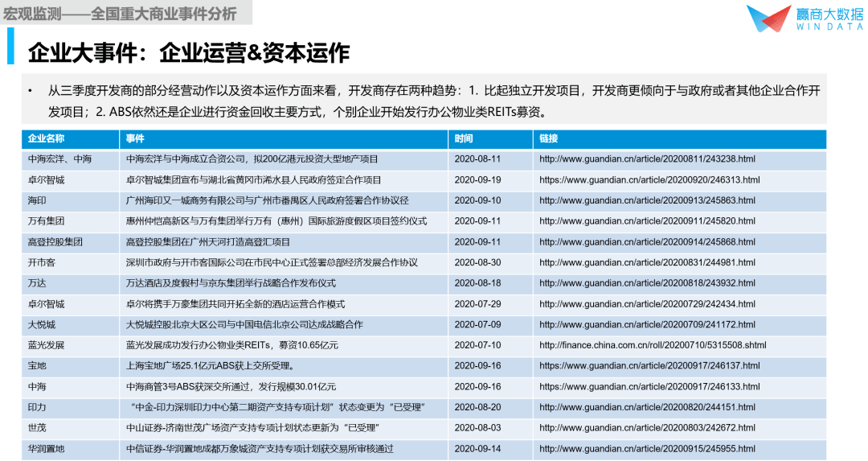Select the date 2020-07-29
The height and width of the screenshot is (461, 868).
(477, 304)
